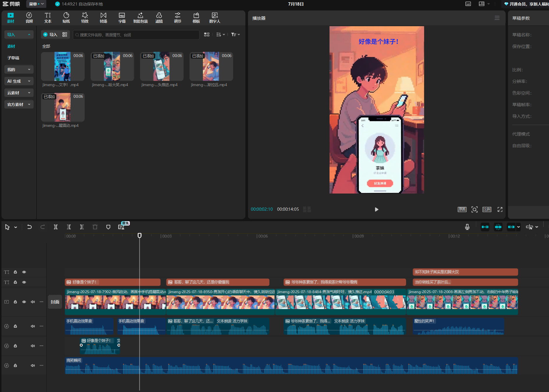This screenshot has width=549, height=392.
Task: Enter fullscreen preview
Action: [x=500, y=210]
